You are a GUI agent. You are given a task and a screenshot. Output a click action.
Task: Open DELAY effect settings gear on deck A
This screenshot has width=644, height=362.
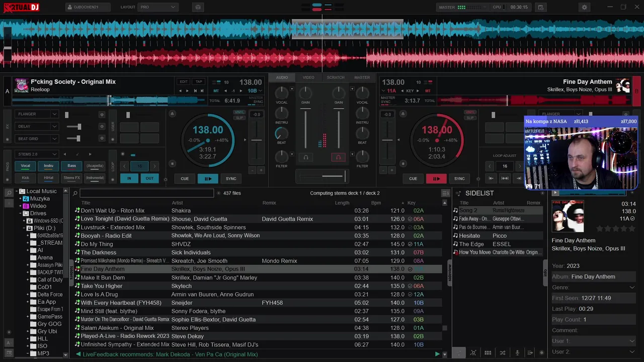click(x=102, y=126)
